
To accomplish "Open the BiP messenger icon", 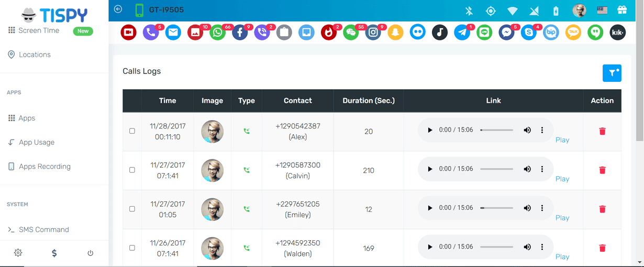I will coord(551,33).
